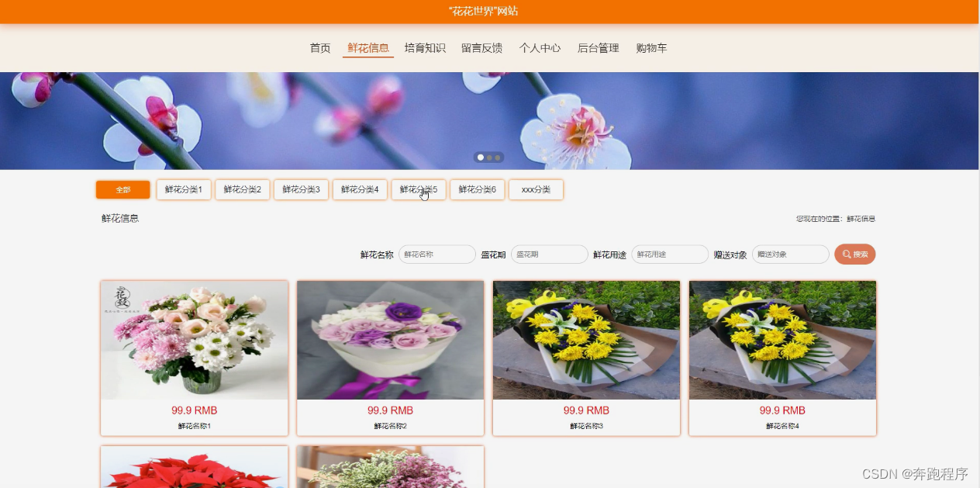The height and width of the screenshot is (488, 980).
Task: Open the 鲜花名称2 purple bouquet image
Action: point(391,340)
